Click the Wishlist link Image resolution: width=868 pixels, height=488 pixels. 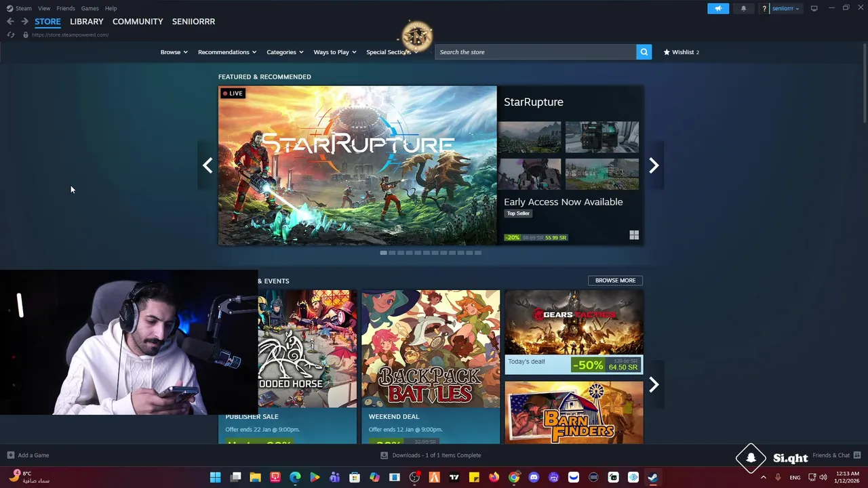click(683, 52)
